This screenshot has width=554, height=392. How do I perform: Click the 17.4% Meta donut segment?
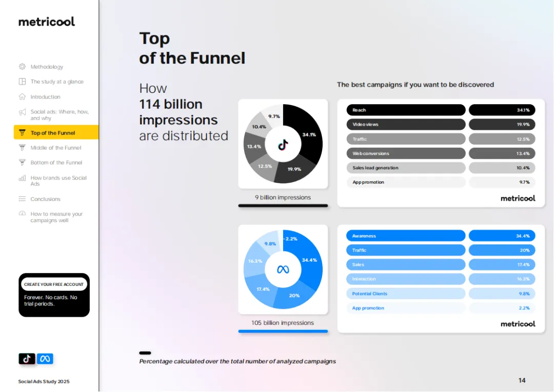click(263, 290)
